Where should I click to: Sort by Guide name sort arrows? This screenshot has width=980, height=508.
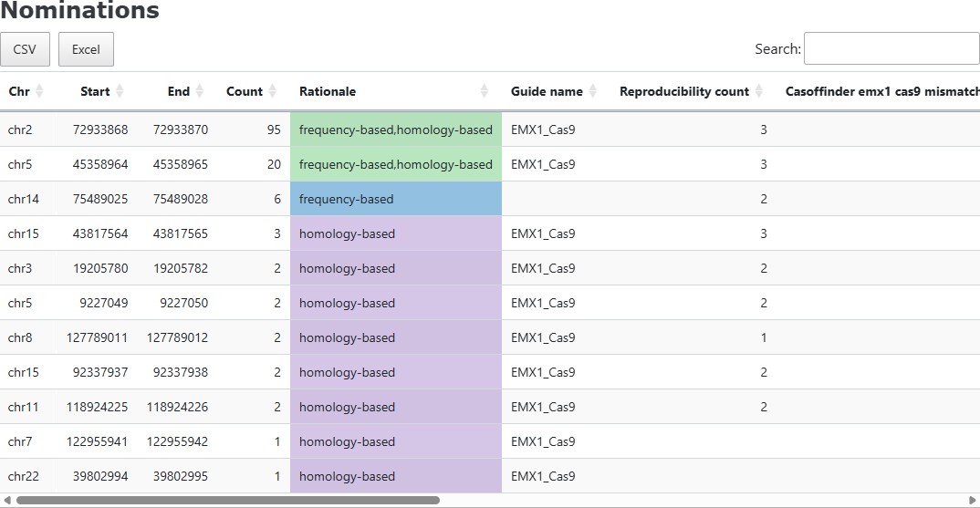(592, 91)
